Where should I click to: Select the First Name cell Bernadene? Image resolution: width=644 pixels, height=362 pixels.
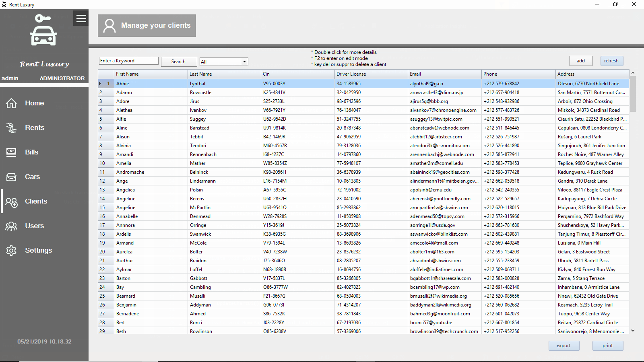click(x=151, y=314)
